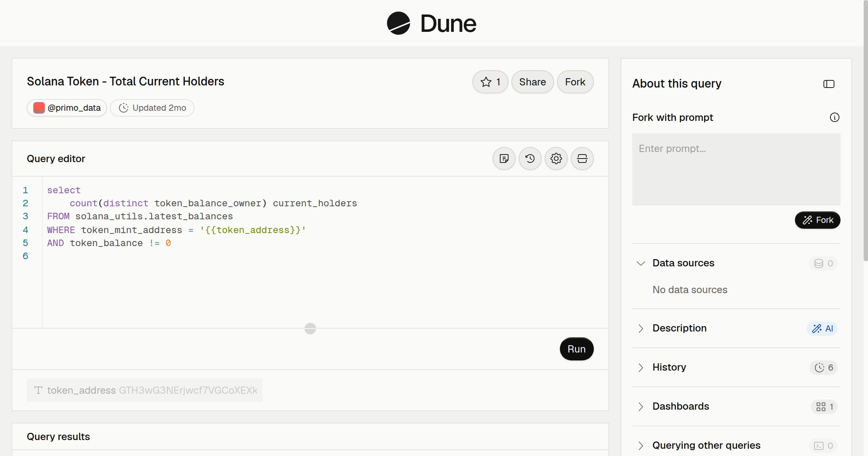Image resolution: width=868 pixels, height=456 pixels.
Task: Open the @primo_data author profile
Action: tap(67, 108)
